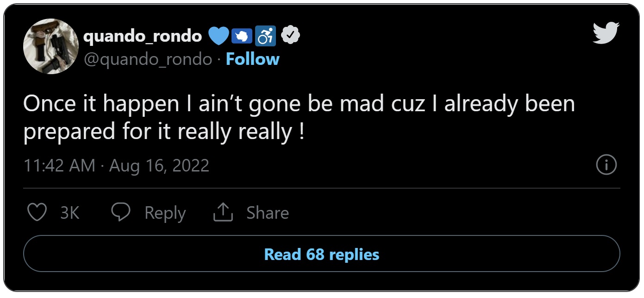Click the Share label to share tweet
Image resolution: width=644 pixels, height=298 pixels.
[267, 212]
